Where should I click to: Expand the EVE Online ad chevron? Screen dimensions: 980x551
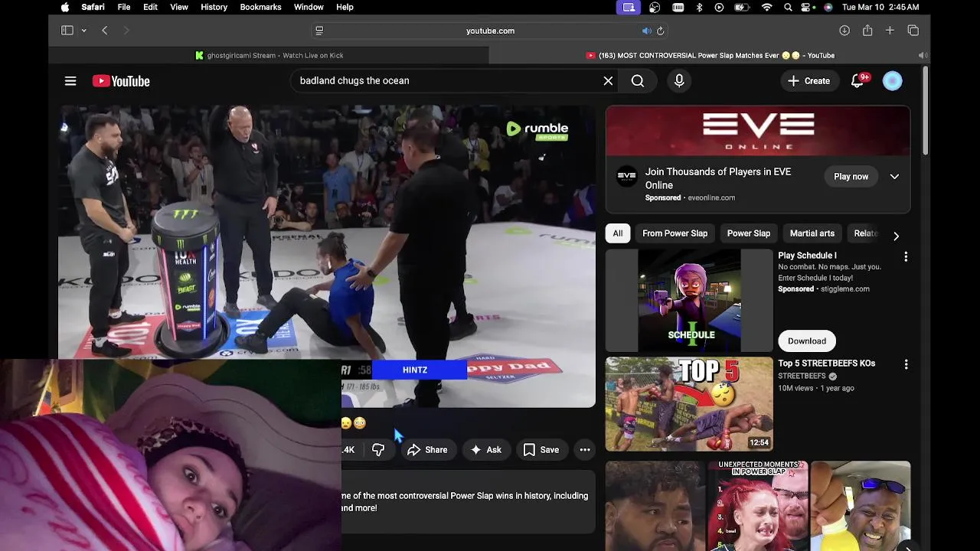(x=894, y=177)
